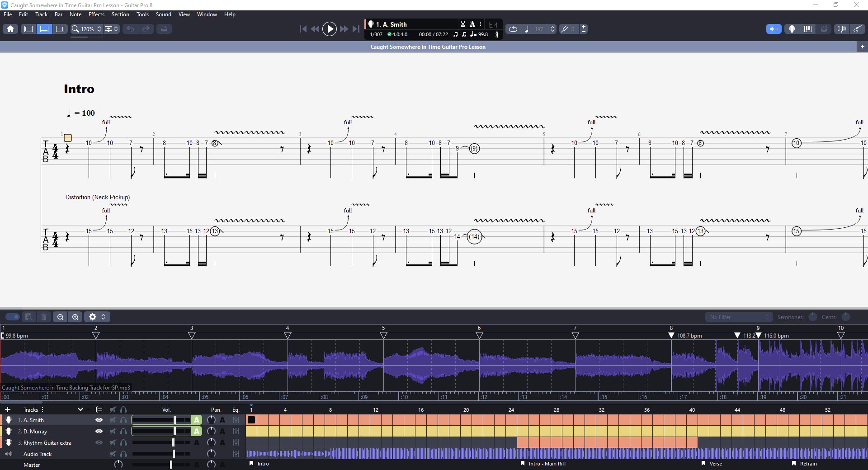Jump to first bar of the score
The image size is (868, 470).
tap(303, 29)
